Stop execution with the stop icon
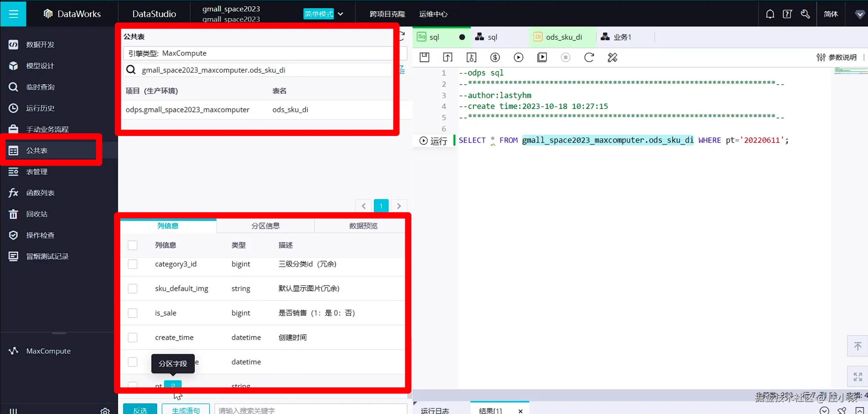Image resolution: width=868 pixels, height=414 pixels. coord(566,57)
